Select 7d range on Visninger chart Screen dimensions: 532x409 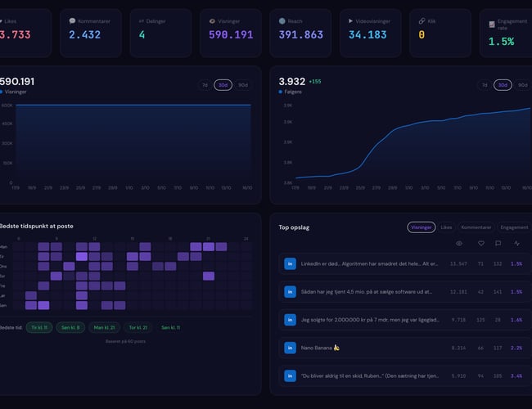205,85
